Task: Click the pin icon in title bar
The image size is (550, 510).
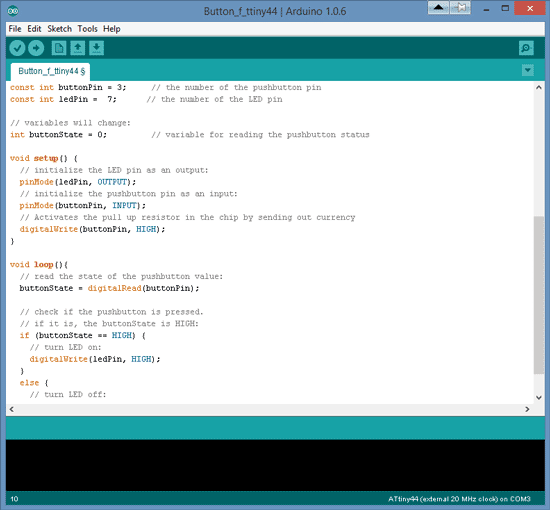Action: (460, 8)
